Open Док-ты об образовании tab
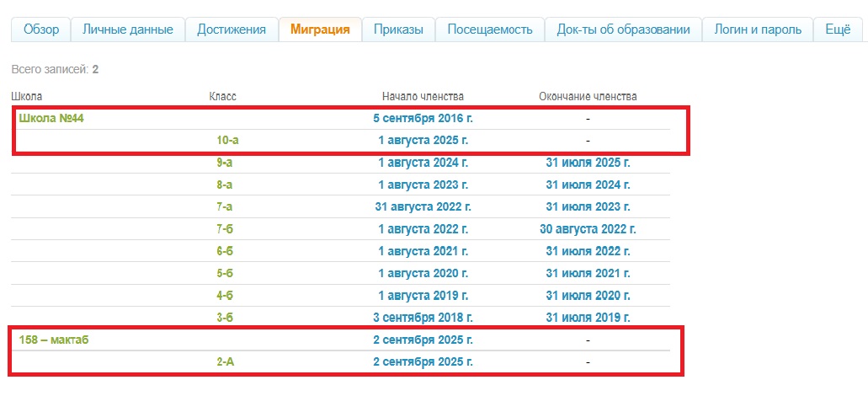 click(x=623, y=29)
